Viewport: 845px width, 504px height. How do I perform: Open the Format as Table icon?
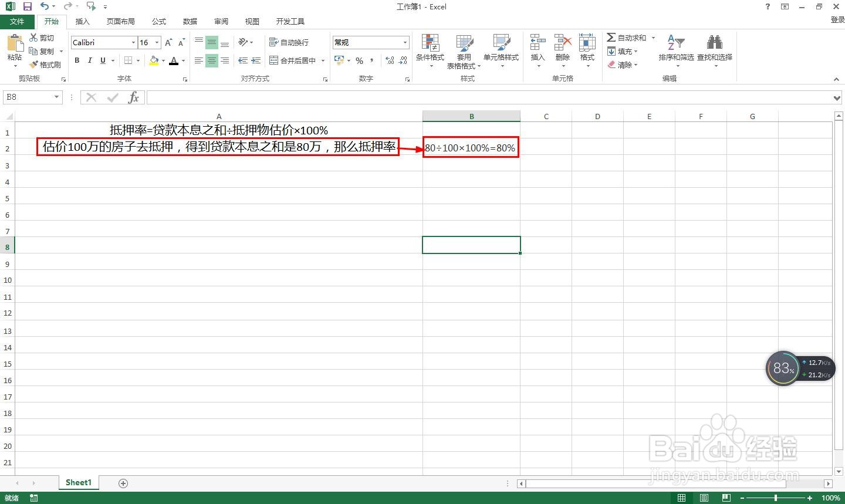(464, 43)
